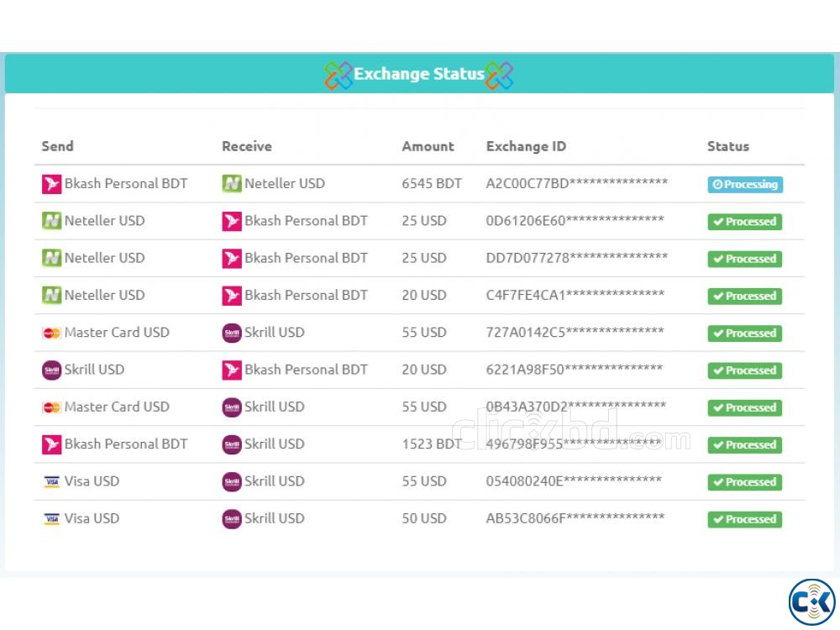Select exchange ID AB53C8066F
This screenshot has width=840, height=630.
tap(575, 518)
